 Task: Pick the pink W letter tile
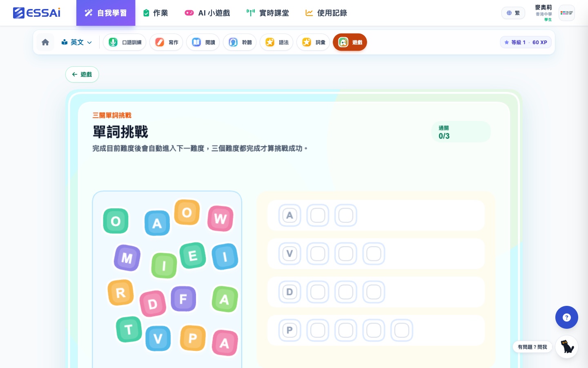220,219
